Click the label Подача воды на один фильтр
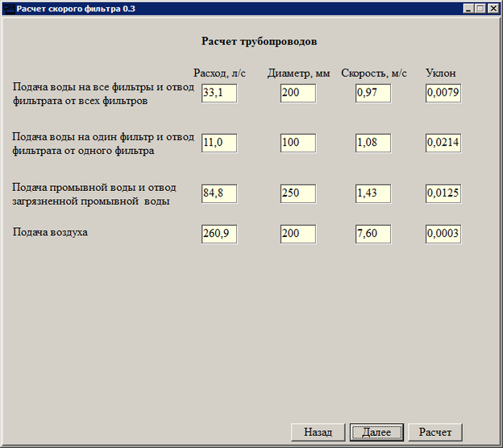 [103, 143]
